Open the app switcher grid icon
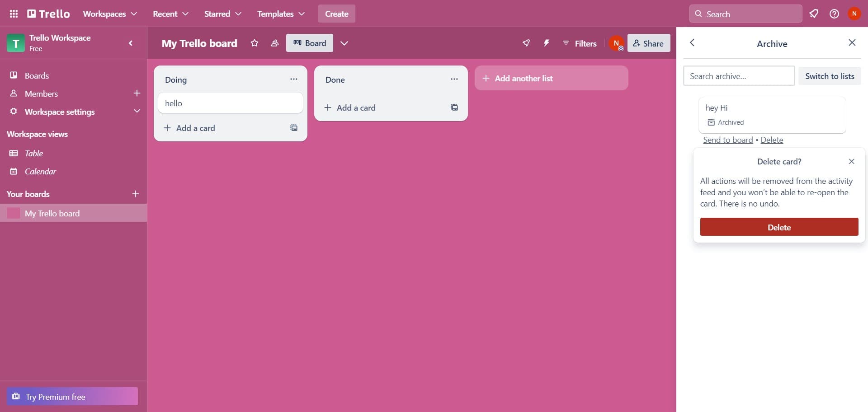Image resolution: width=868 pixels, height=412 pixels. click(14, 14)
